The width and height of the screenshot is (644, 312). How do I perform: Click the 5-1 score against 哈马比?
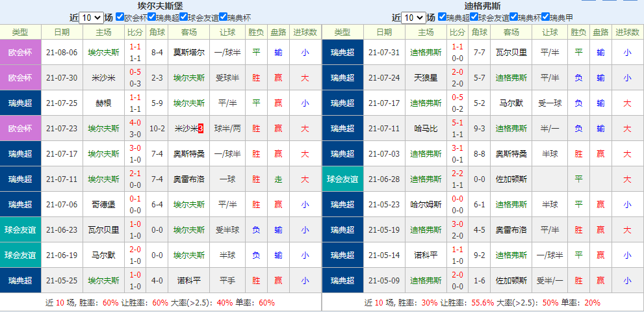457,123
